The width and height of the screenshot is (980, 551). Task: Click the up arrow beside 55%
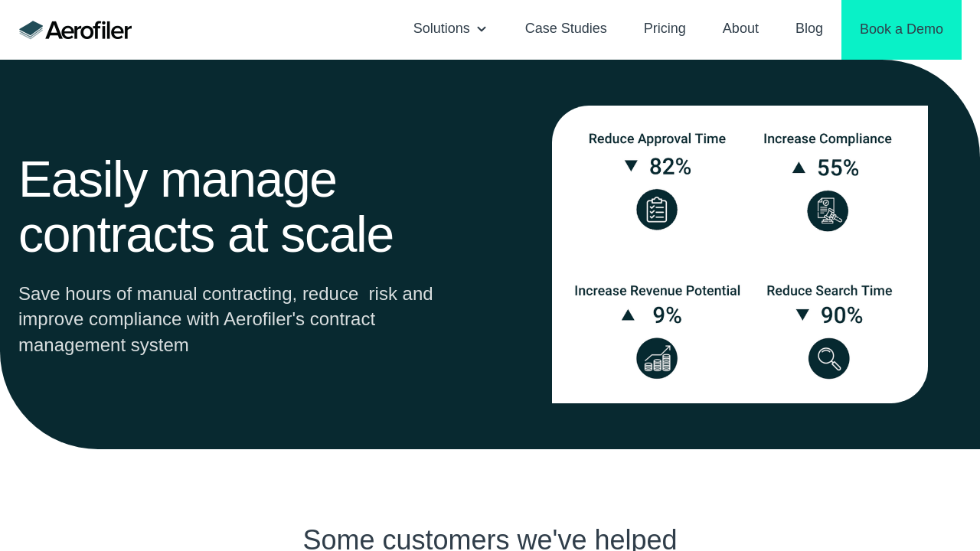pos(799,168)
